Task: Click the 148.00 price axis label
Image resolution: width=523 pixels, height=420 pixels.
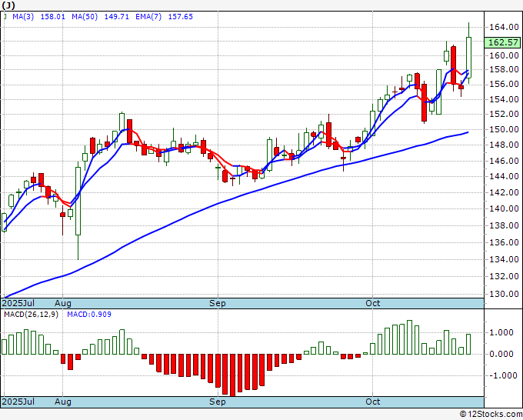Action: pos(504,145)
